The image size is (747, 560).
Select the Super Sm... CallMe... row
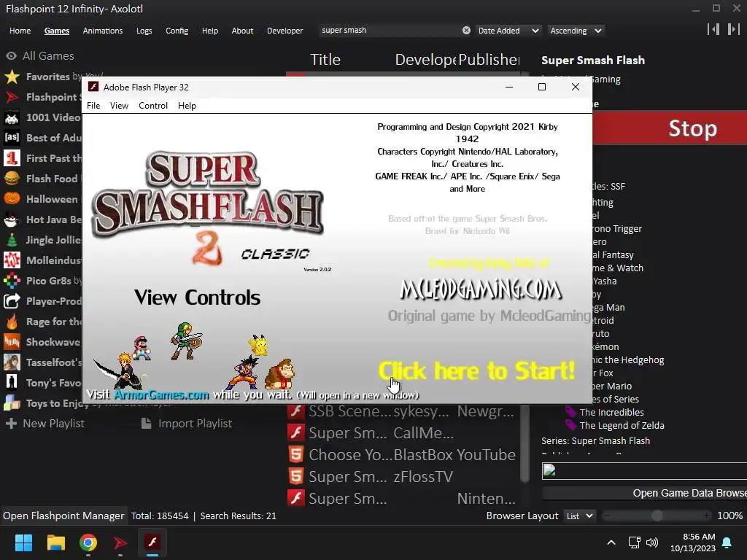402,433
